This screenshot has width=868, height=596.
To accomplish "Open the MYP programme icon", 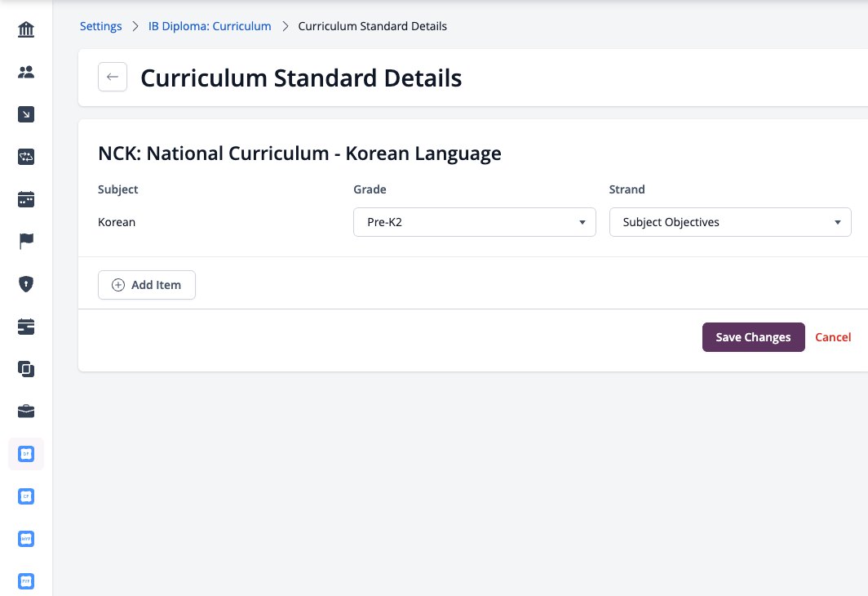I will 26,538.
